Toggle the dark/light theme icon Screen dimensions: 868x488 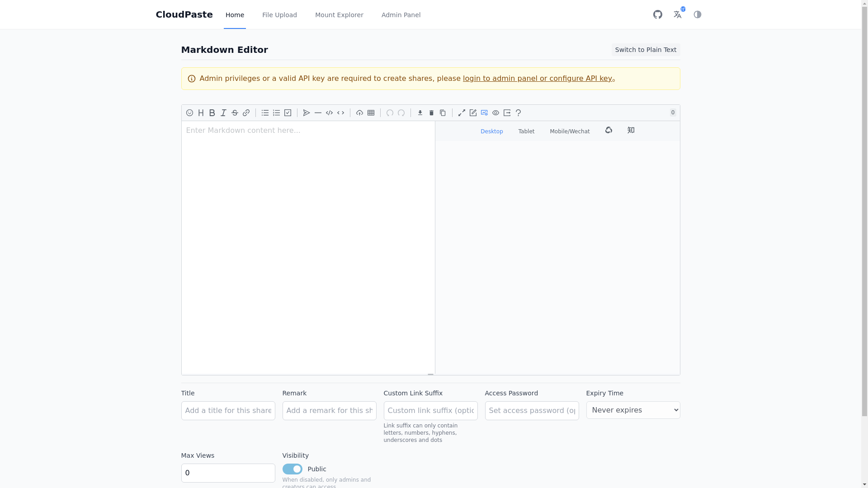697,14
